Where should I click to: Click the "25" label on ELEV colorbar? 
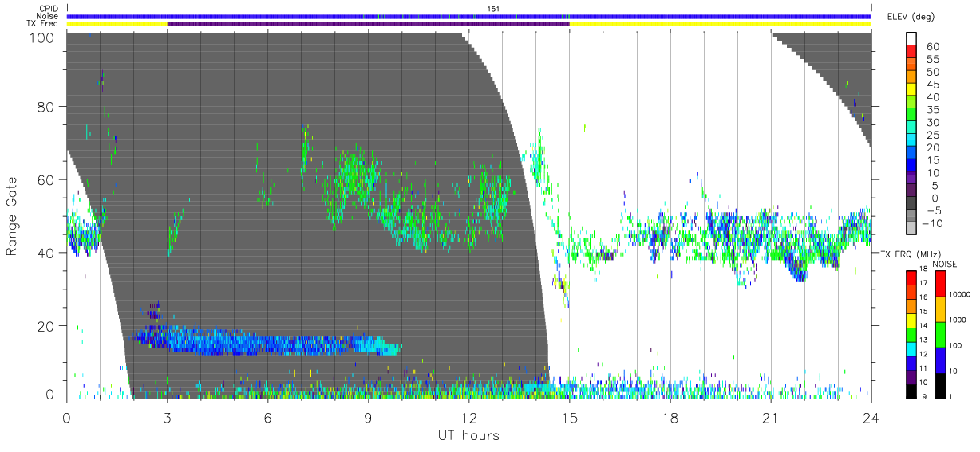coord(931,136)
